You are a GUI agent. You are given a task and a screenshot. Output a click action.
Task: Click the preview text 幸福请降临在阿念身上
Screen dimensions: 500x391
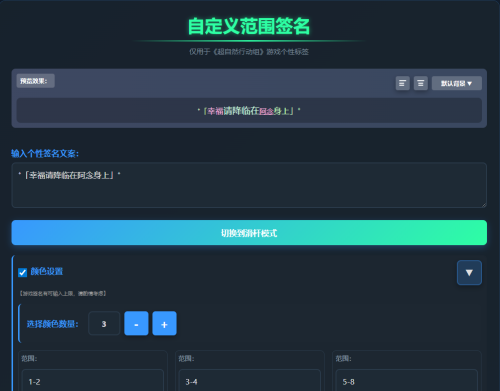point(249,111)
